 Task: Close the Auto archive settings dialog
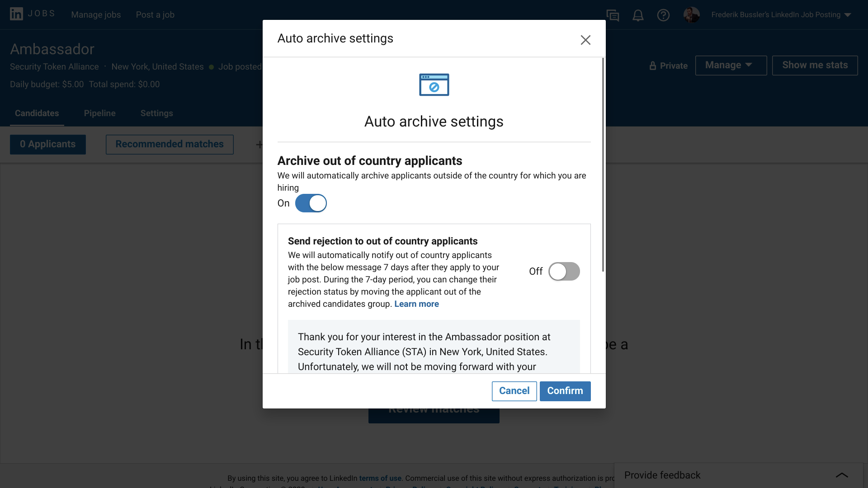click(585, 40)
